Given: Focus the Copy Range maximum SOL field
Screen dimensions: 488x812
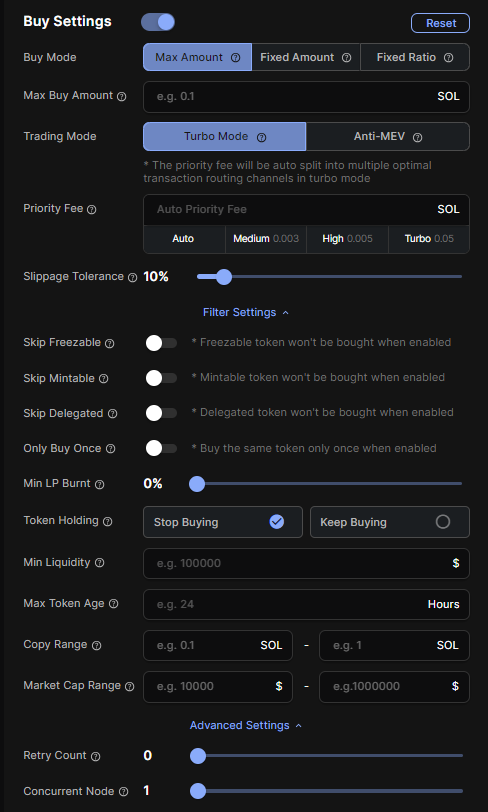Looking at the screenshot, I should coord(394,645).
